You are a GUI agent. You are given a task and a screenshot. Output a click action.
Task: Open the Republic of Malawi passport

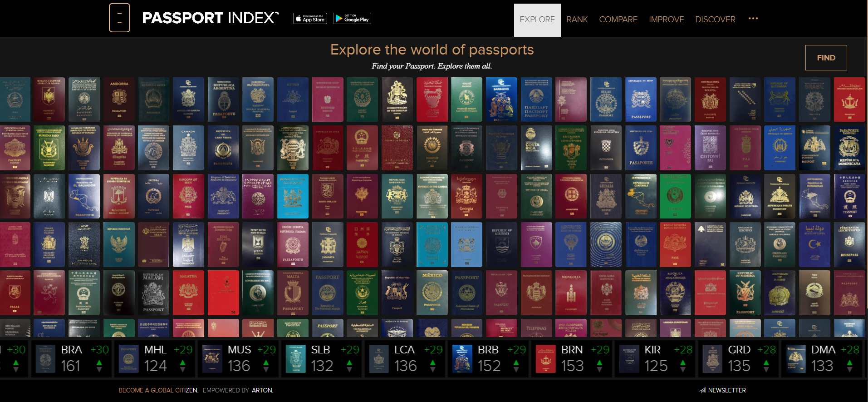[154, 293]
